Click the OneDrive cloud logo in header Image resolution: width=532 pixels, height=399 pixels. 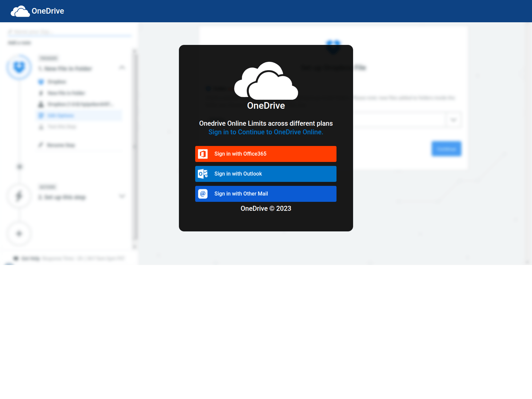pyautogui.click(x=20, y=11)
